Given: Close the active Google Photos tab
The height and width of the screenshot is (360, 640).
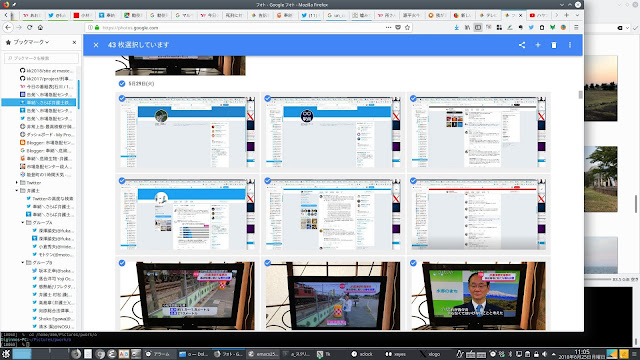Looking at the screenshot, I should (x=520, y=15).
